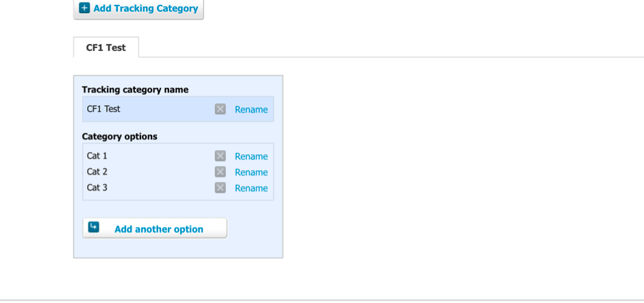
Task: Remove the Cat 2 option
Action: click(220, 172)
